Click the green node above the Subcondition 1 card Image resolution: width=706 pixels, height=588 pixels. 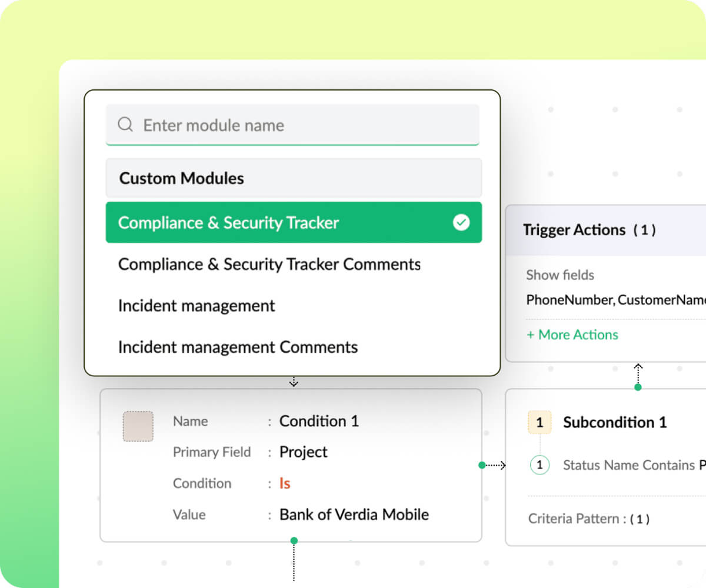click(x=638, y=387)
